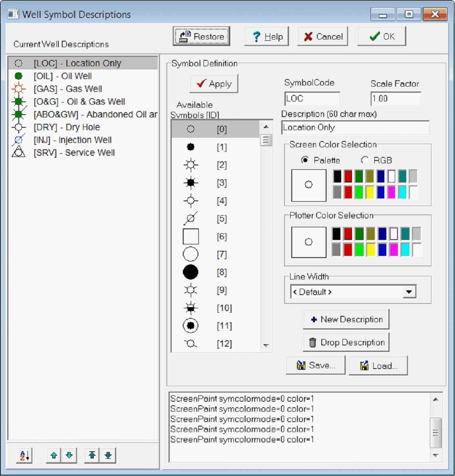Viewport: 455px width, 476px height.
Task: Choose symbol ID [2] gas well star
Action: pos(216,165)
